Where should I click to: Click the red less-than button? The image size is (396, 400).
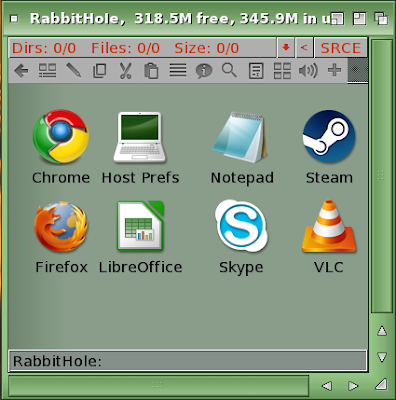[304, 48]
